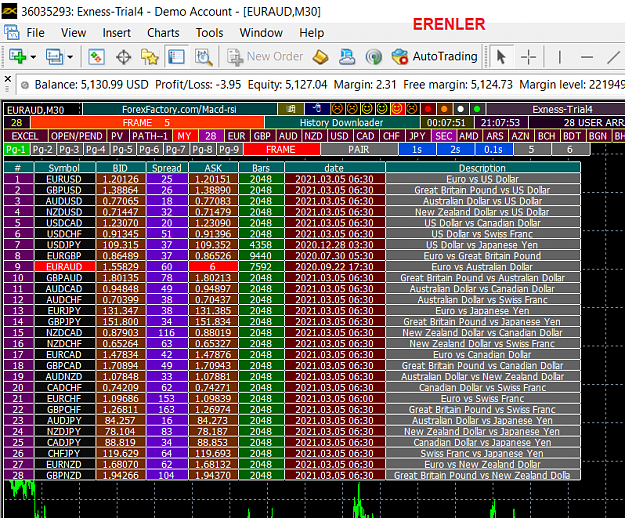Viewport: 625px width, 518px height.
Task: Click the EXCEL button
Action: tap(25, 136)
